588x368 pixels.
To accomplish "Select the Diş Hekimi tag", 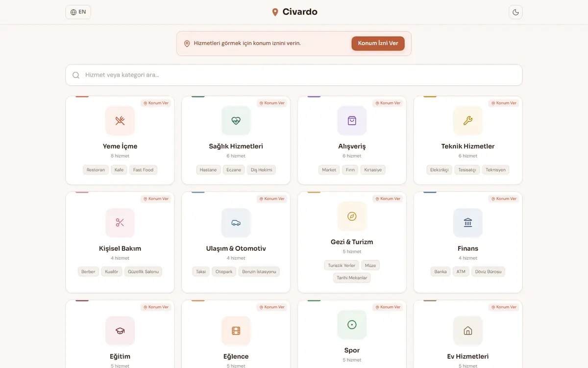I will (261, 170).
